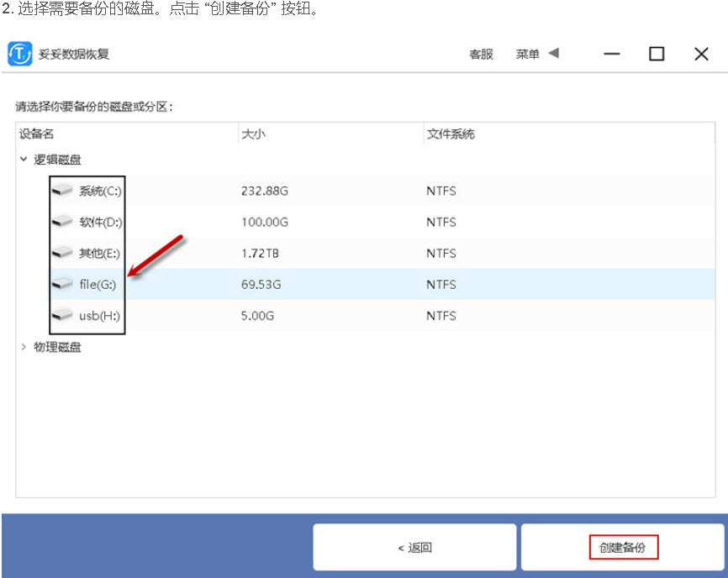This screenshot has width=728, height=578.
Task: Click the 逻辑磁盘 group label
Action: [57, 160]
